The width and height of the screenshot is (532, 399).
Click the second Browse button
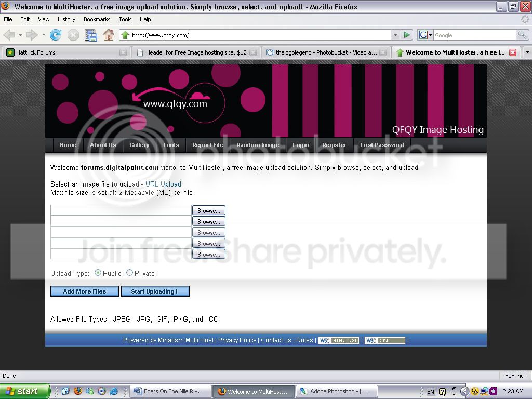(x=209, y=221)
